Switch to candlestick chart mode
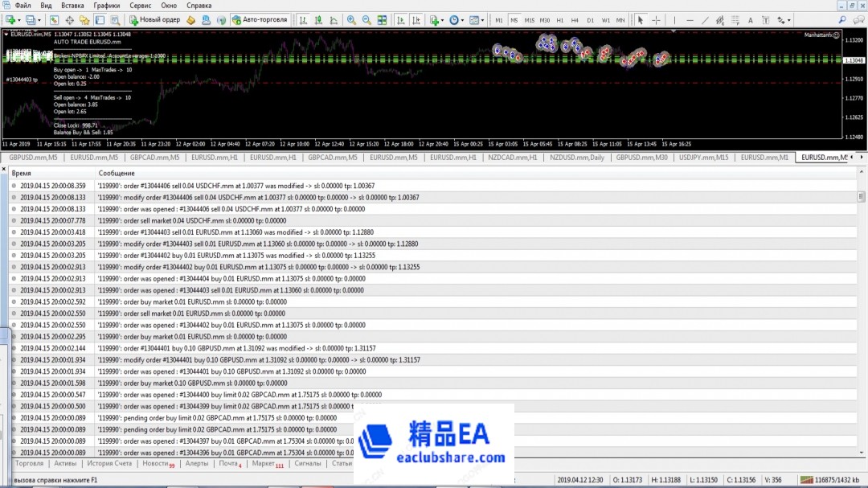This screenshot has width=868, height=488. [318, 20]
